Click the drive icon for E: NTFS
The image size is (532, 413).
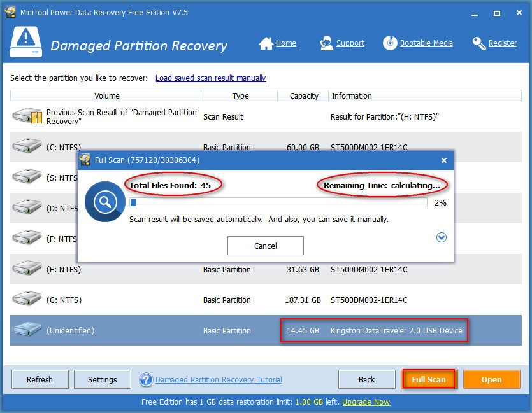(27, 268)
